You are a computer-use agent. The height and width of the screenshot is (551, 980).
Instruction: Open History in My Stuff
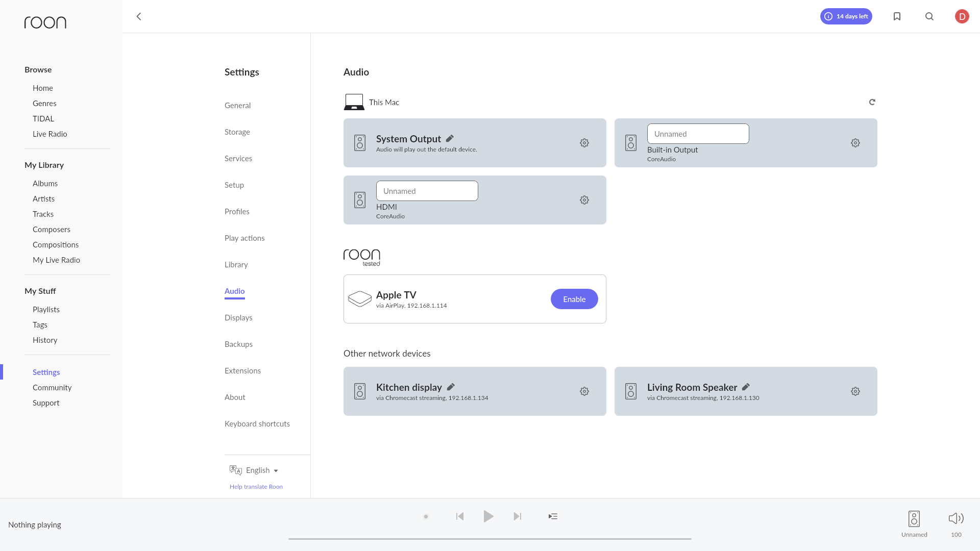(x=45, y=340)
